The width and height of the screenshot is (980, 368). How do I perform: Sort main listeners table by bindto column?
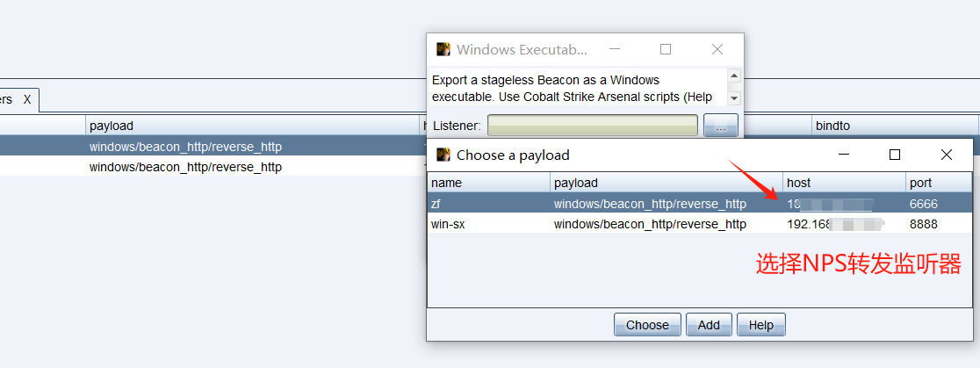point(895,126)
